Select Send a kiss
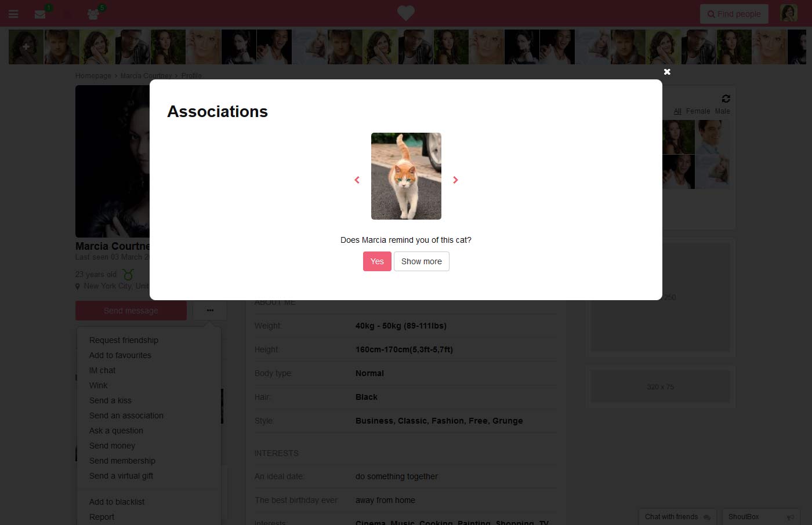 point(110,400)
